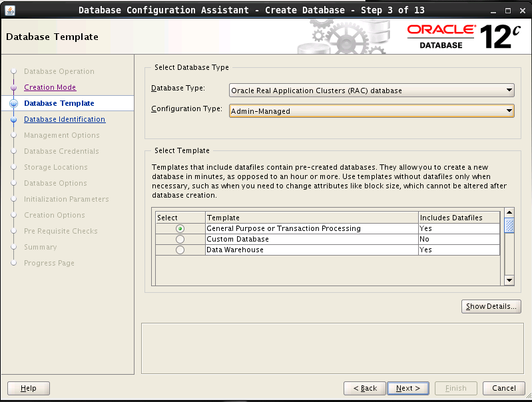This screenshot has width=532, height=402.
Task: Open the Database Type dropdown
Action: [372, 91]
